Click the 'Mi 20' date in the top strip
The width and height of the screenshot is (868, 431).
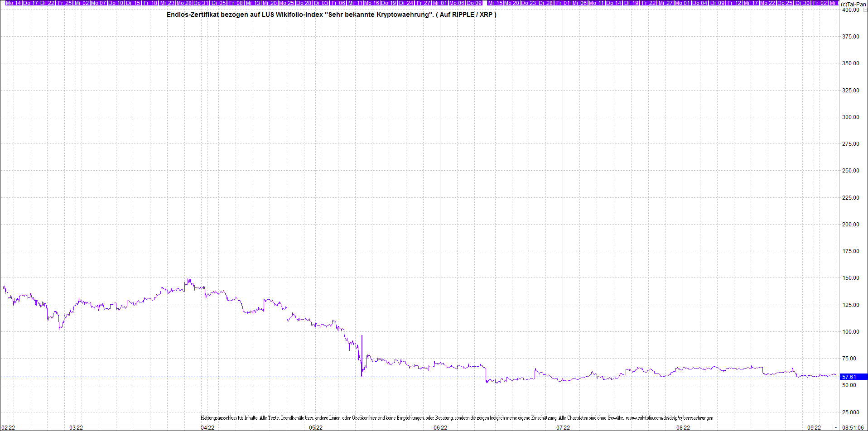pos(270,3)
